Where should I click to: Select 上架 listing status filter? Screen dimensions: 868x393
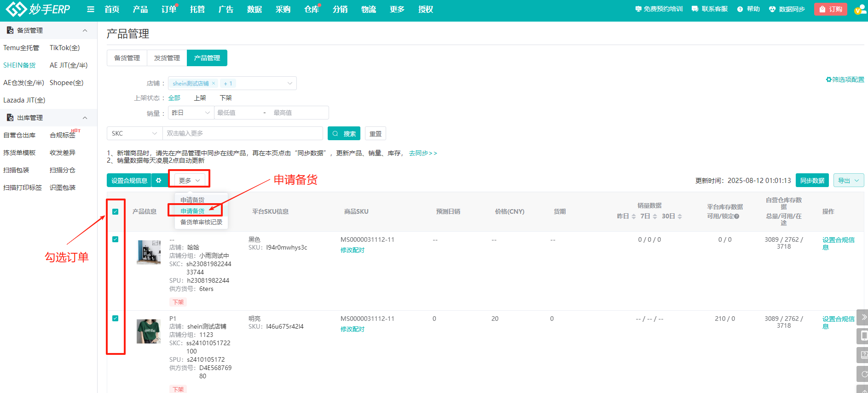pos(200,98)
